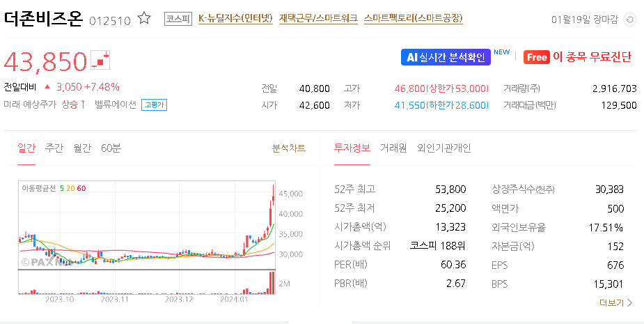Switch to the 주간 chart tab
The image size is (644, 324).
pos(54,148)
